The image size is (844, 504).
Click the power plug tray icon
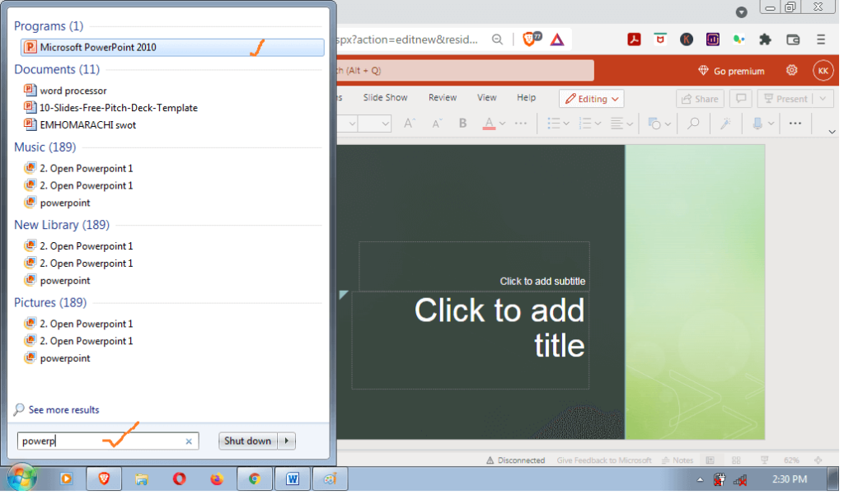(x=719, y=480)
